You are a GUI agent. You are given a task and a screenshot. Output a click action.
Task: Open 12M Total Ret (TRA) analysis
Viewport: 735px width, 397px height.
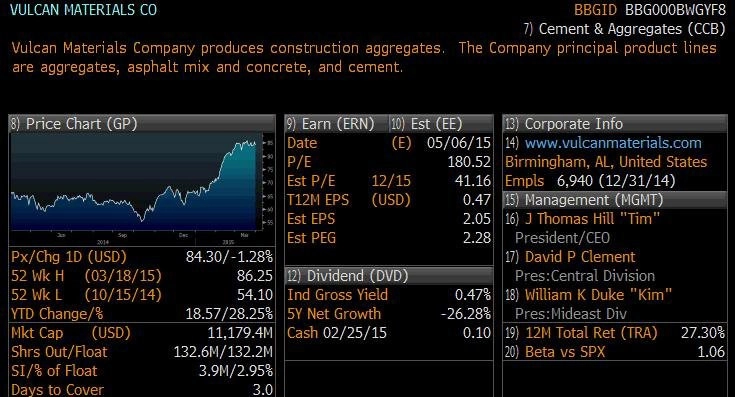615,333
